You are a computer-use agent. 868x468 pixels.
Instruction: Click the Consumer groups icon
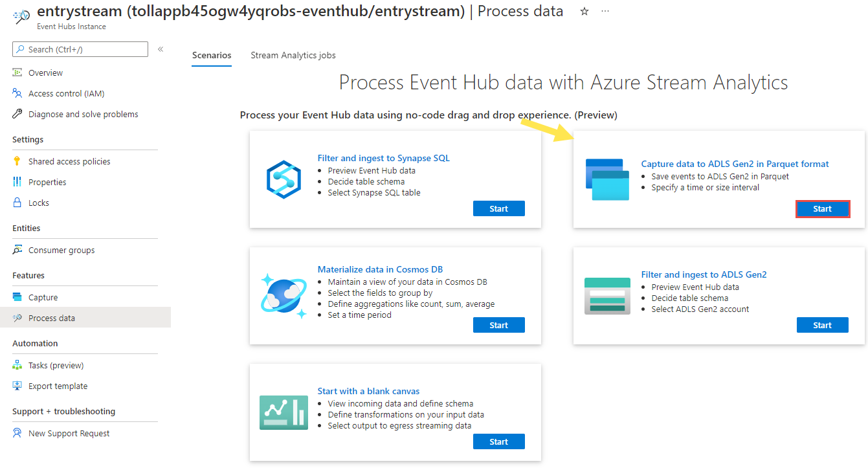tap(17, 250)
